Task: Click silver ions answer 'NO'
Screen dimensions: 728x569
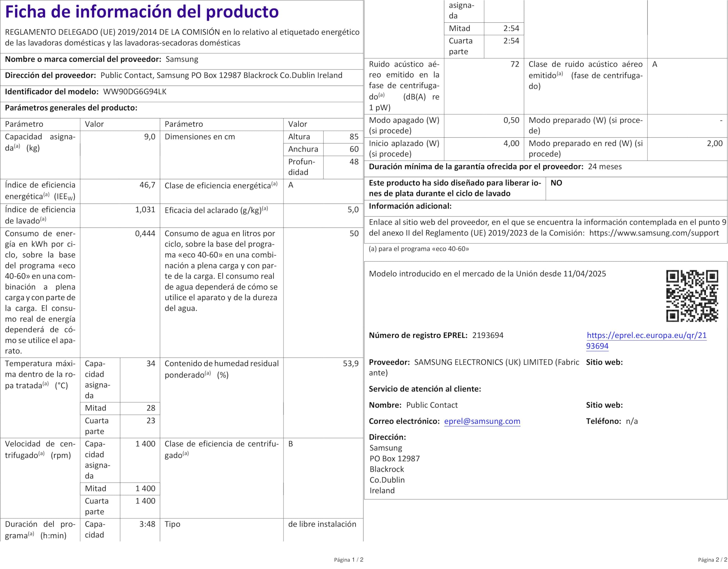Action: point(556,183)
